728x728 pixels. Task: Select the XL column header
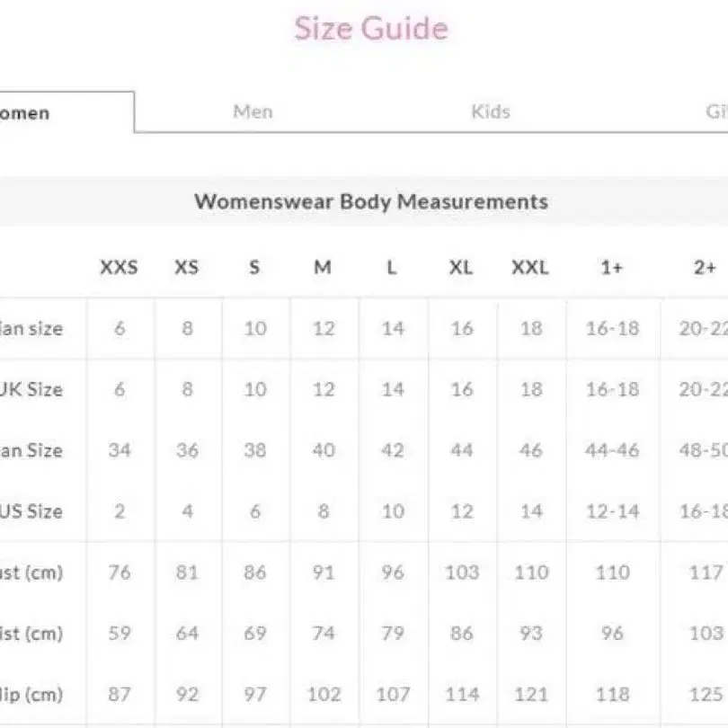coord(461,267)
